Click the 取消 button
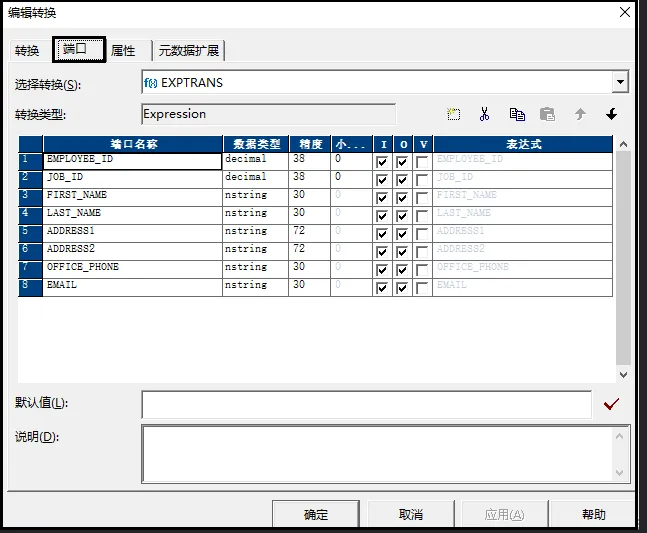This screenshot has width=647, height=533. (x=411, y=514)
